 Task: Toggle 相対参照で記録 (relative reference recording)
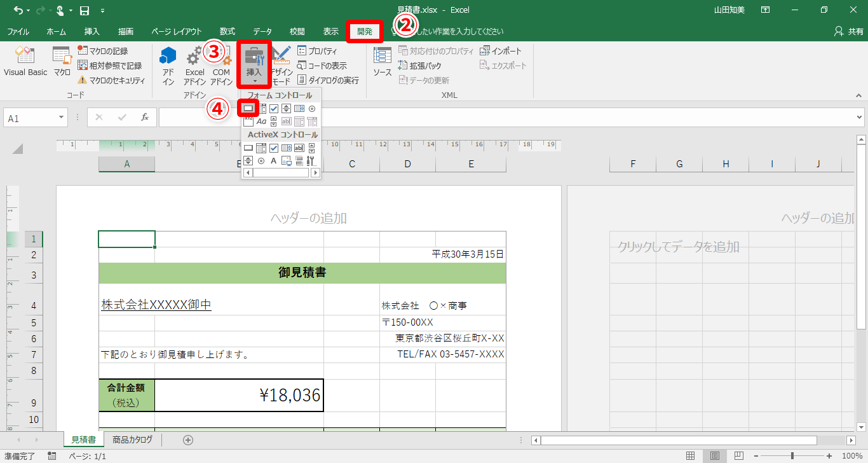tap(109, 66)
